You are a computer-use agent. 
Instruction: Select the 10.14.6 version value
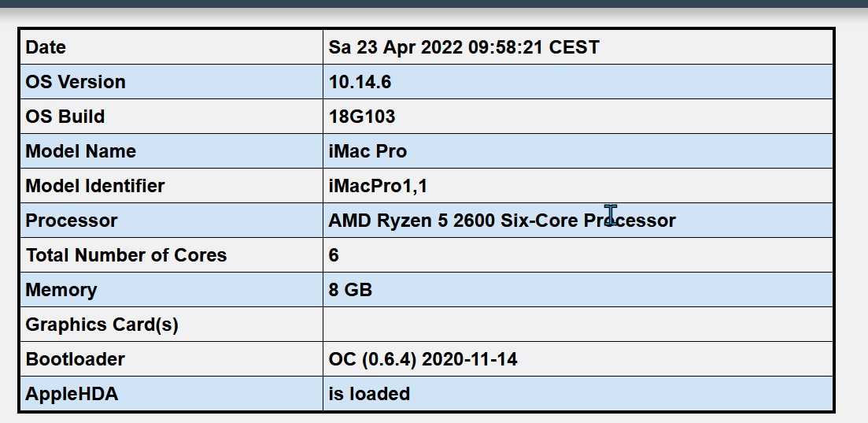pyautogui.click(x=360, y=82)
